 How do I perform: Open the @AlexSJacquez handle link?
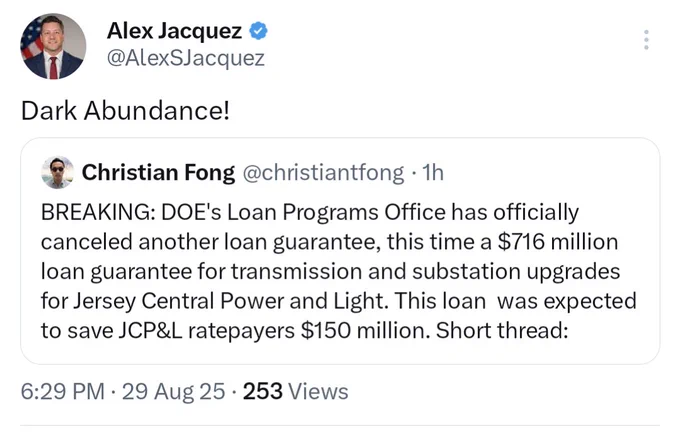pyautogui.click(x=186, y=58)
